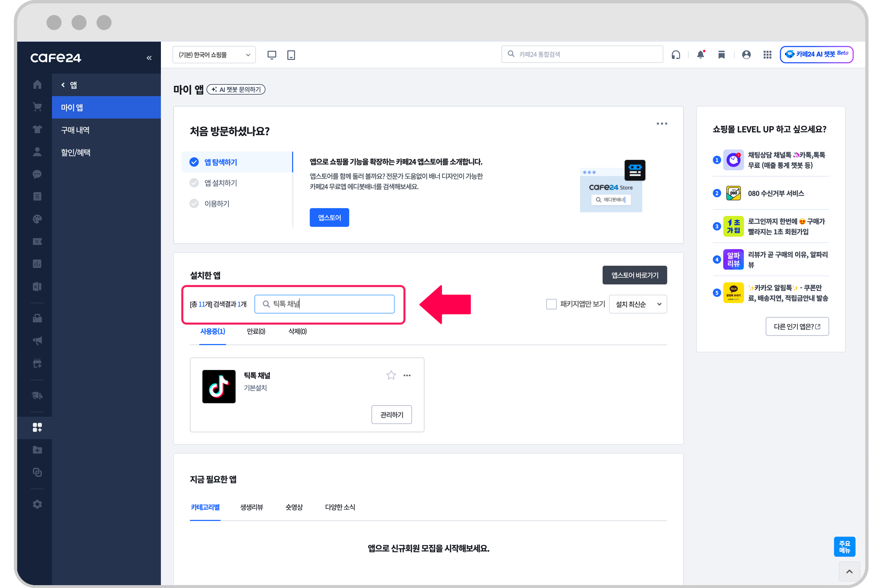Open the TikTok app card more options
The width and height of the screenshot is (882, 588).
tap(407, 375)
